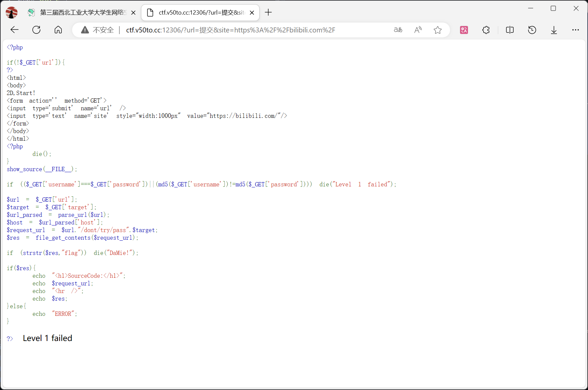
Task: Open Downloads icon in toolbar
Action: coord(554,30)
